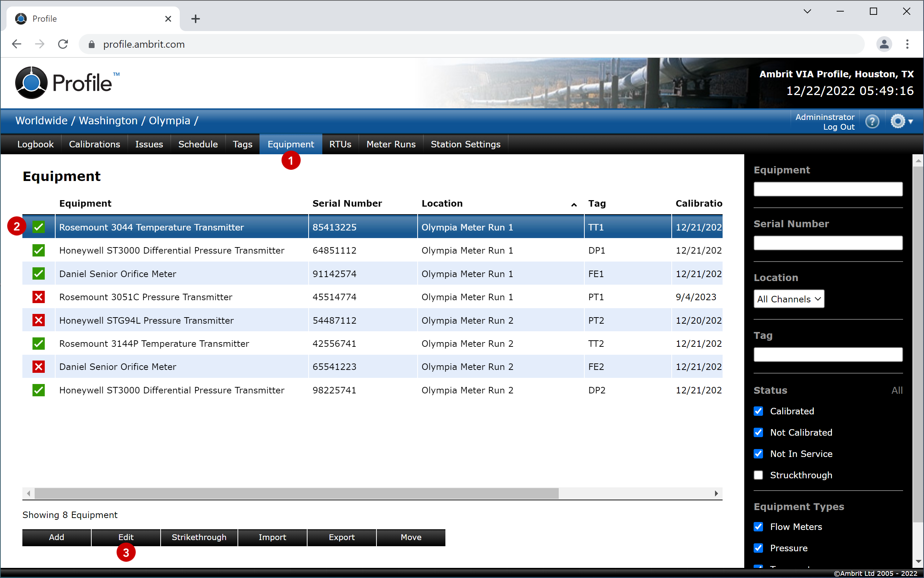Click the Log Out link
924x578 pixels.
pyautogui.click(x=838, y=127)
